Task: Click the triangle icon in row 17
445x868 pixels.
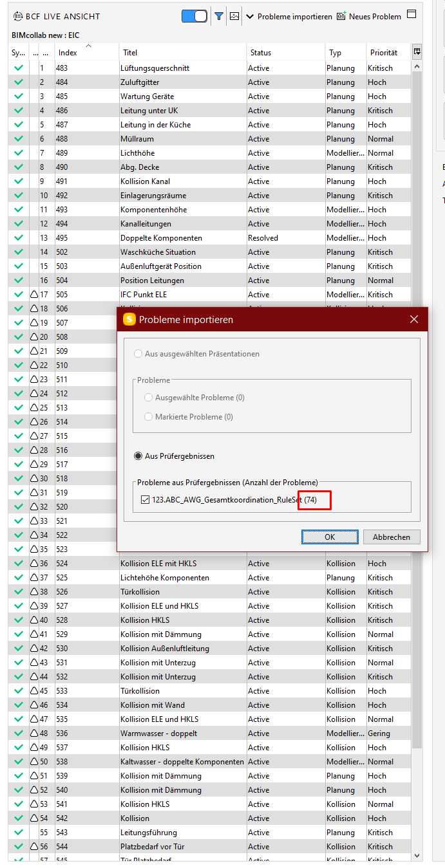Action: pos(34,294)
